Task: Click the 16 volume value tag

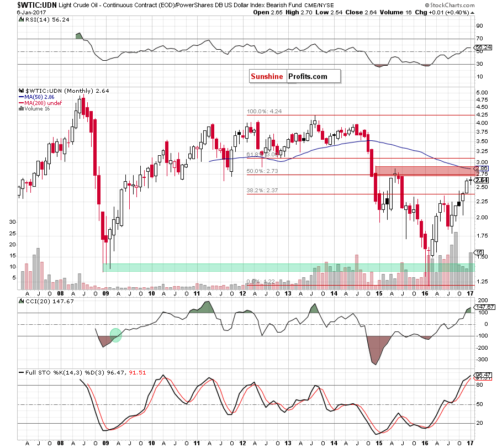Action: (x=479, y=252)
